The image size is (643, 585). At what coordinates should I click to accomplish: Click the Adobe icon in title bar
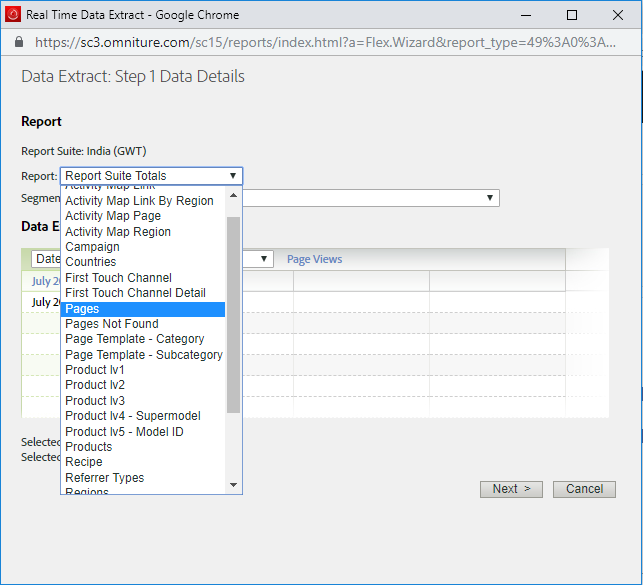(14, 15)
